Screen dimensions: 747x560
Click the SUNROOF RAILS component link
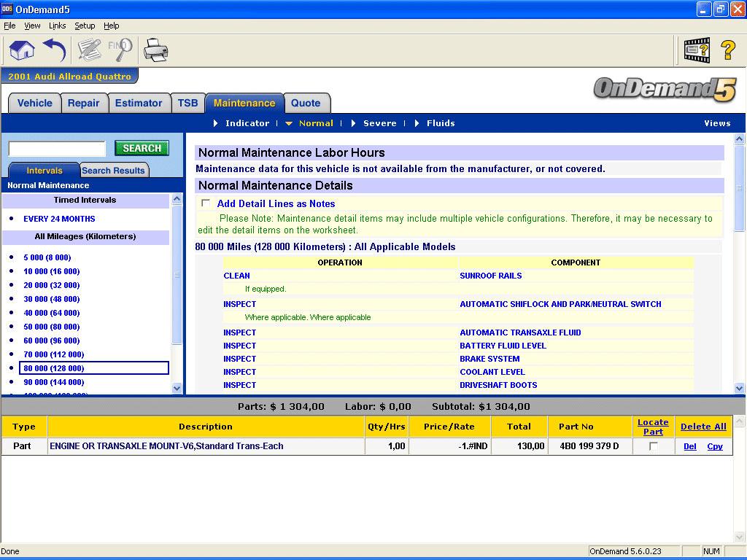tap(491, 276)
